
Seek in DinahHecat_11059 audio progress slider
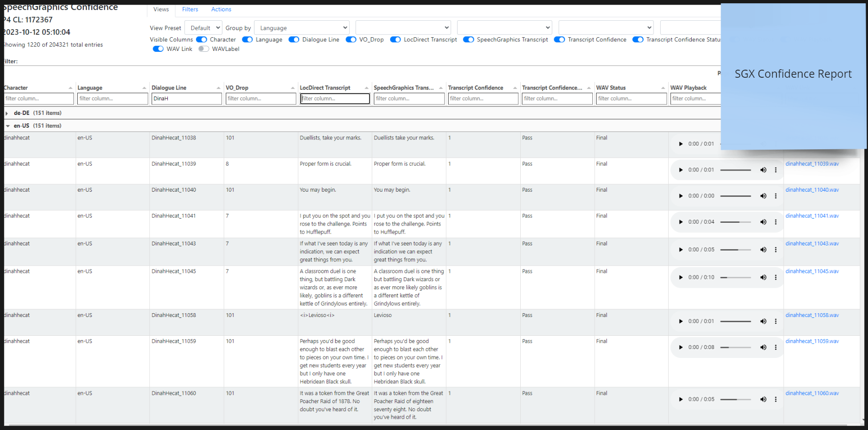[736, 347]
